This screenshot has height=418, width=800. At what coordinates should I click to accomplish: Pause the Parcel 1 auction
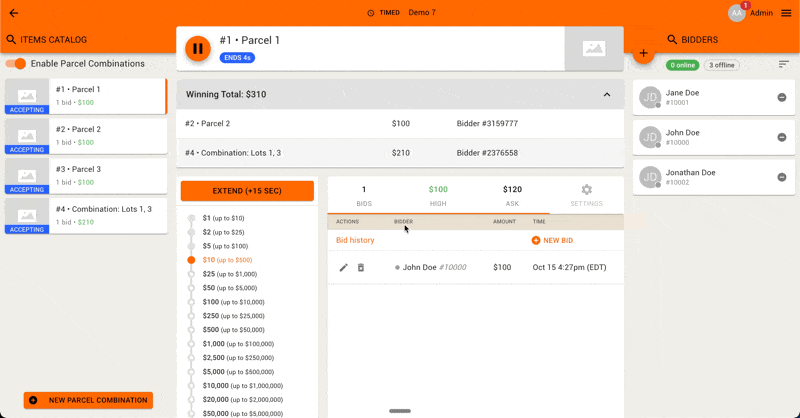point(198,48)
